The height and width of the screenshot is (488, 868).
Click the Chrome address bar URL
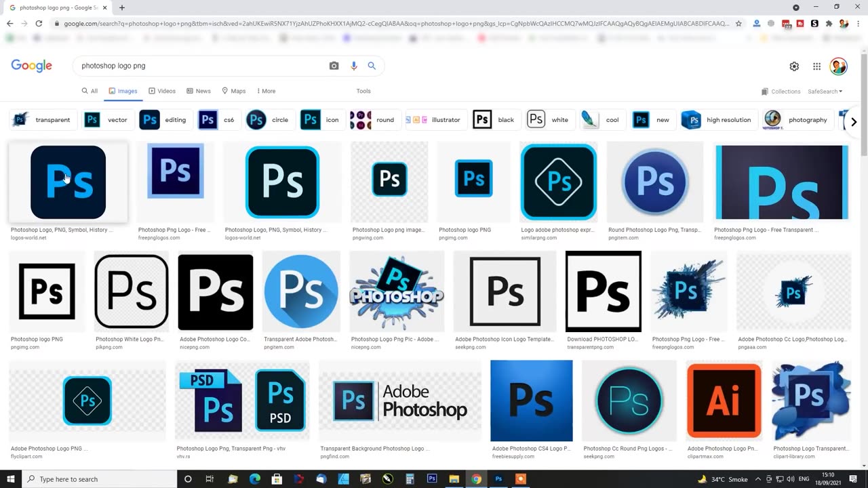397,24
